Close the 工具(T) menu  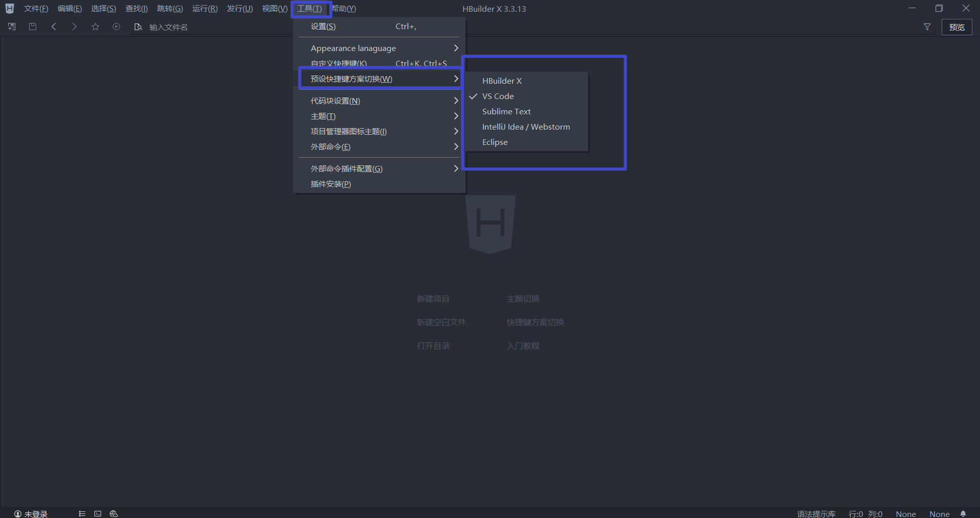click(310, 9)
